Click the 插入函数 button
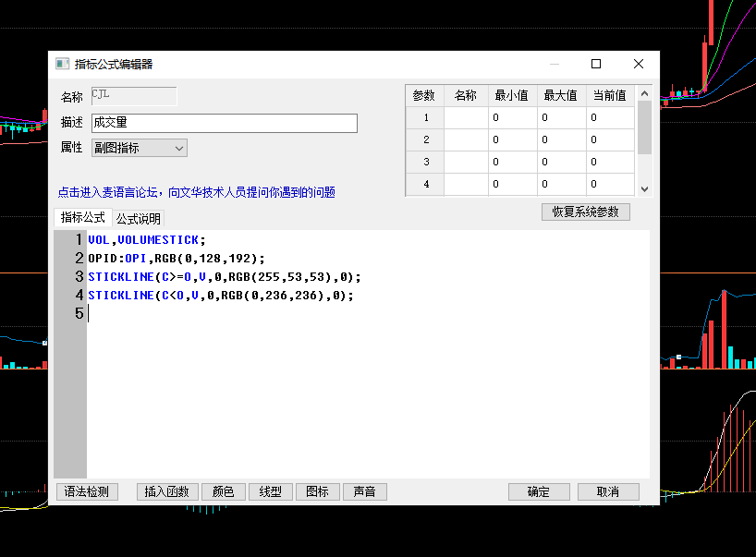 pyautogui.click(x=167, y=491)
